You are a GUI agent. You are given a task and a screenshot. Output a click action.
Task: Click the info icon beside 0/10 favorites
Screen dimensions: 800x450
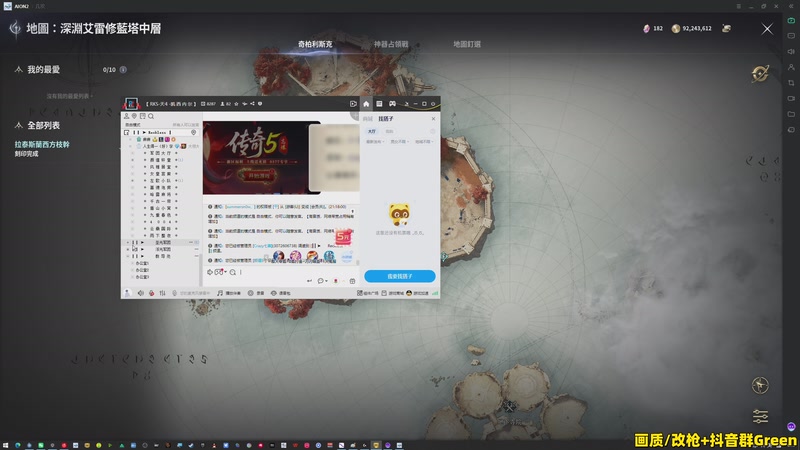tap(123, 69)
